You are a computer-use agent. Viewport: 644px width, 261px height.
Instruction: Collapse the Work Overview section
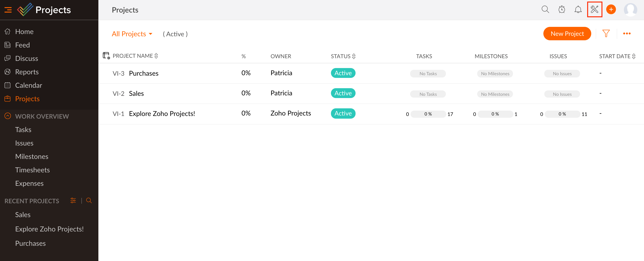8,116
